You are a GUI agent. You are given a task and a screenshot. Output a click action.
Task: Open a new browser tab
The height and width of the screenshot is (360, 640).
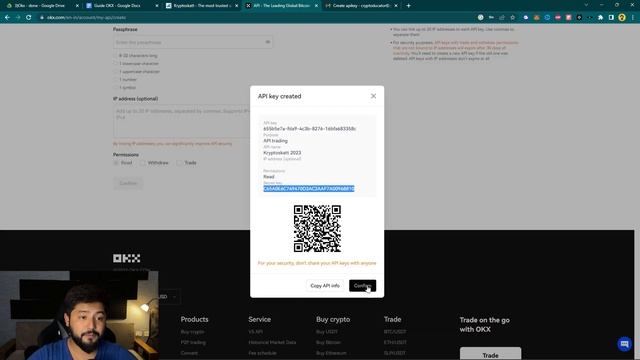click(x=409, y=6)
